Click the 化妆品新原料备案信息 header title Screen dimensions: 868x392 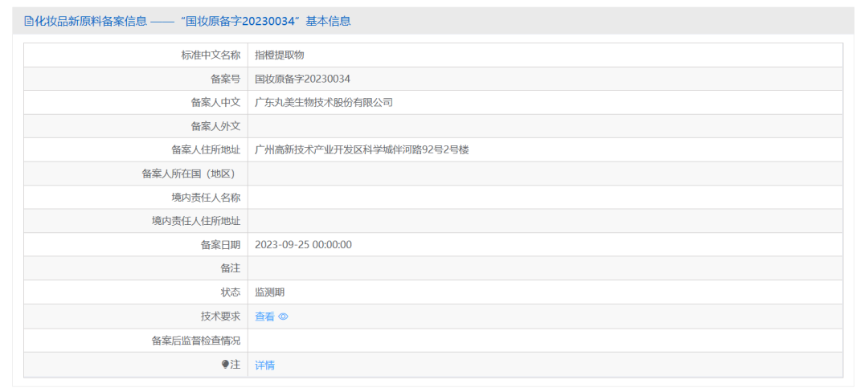(91, 22)
